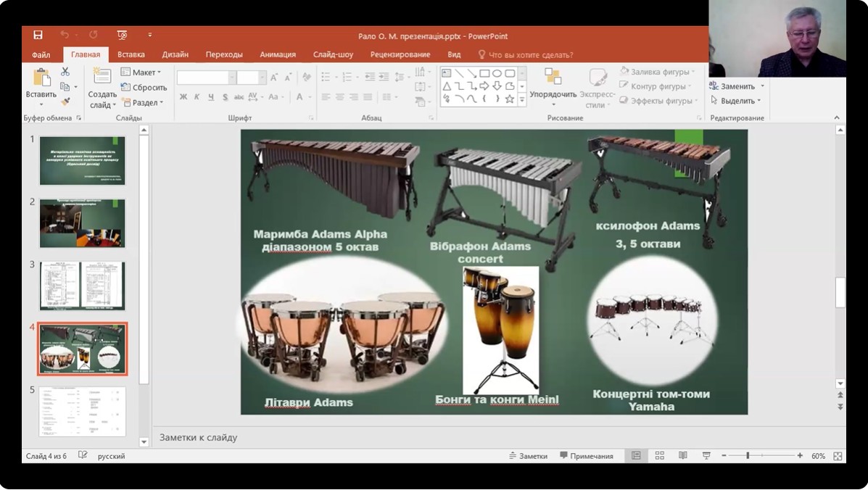Clear all formatting with the eraser icon

click(x=307, y=78)
